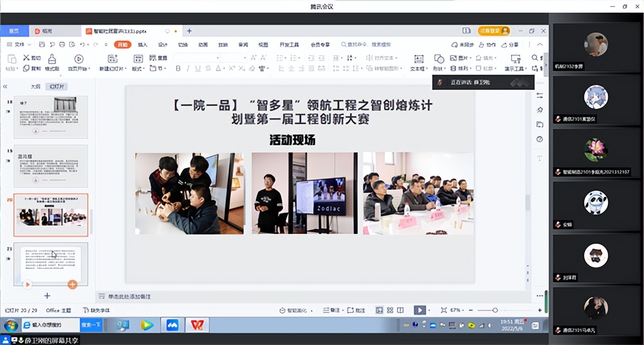The height and width of the screenshot is (345, 644).
Task: Open the font size dropdown
Action: (245, 57)
